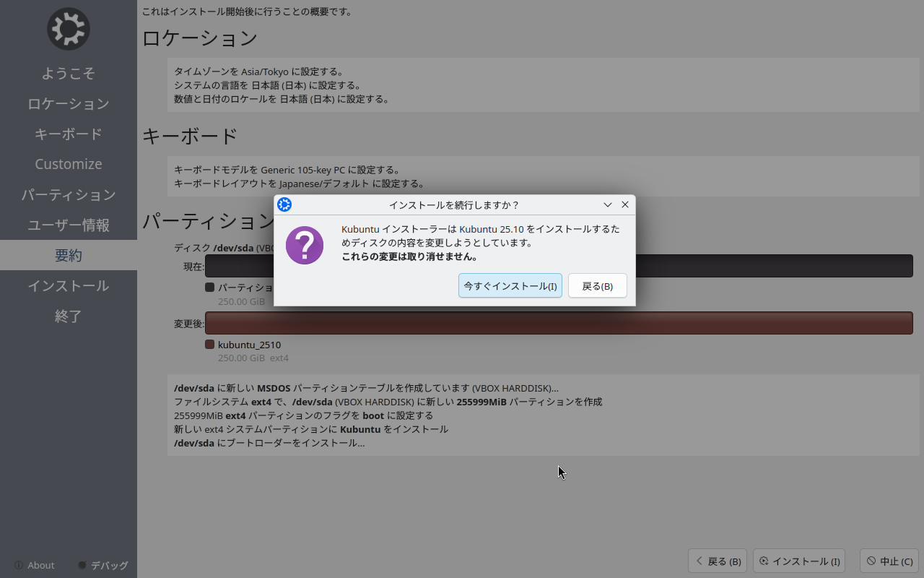Click the color swatch beside kubuntu_2510

(210, 345)
